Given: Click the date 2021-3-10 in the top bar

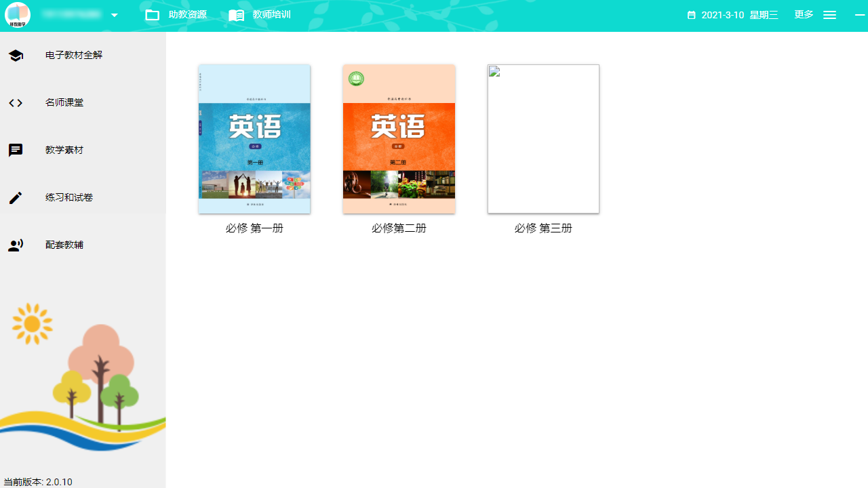Looking at the screenshot, I should coord(724,14).
